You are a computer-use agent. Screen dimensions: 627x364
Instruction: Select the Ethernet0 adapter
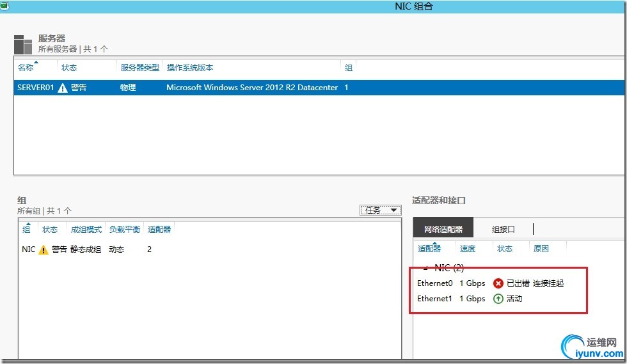pos(434,283)
